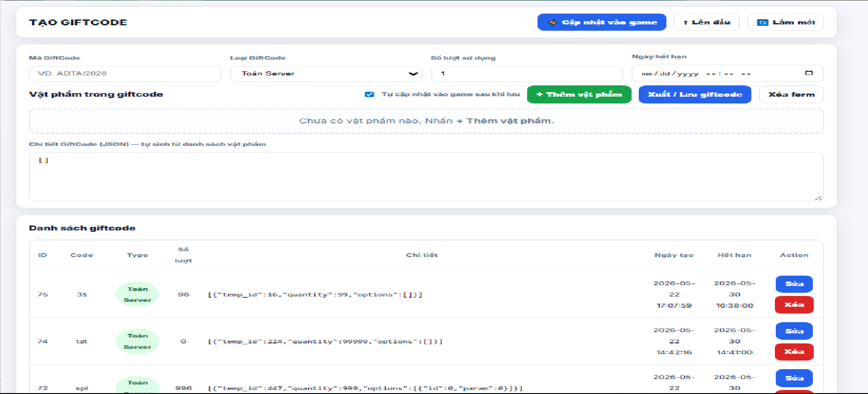The width and height of the screenshot is (868, 394).
Task: Click the JSON detail with temp_id 16
Action: pos(315,295)
